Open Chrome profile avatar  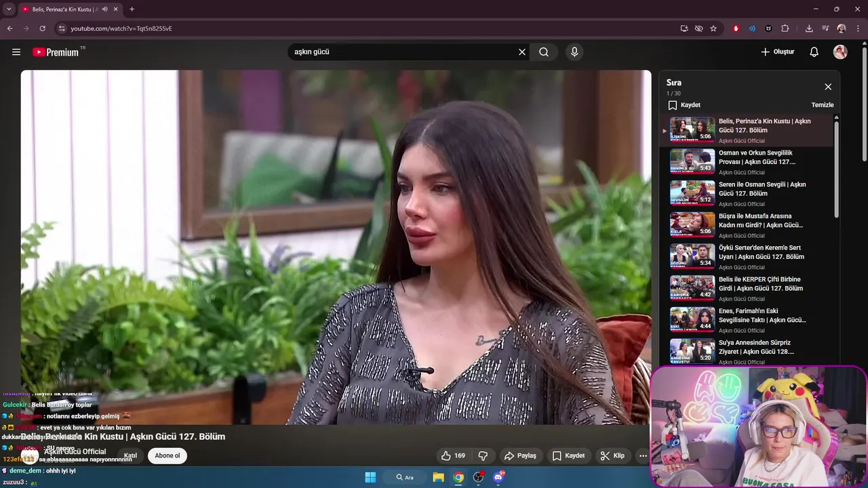[x=842, y=28]
